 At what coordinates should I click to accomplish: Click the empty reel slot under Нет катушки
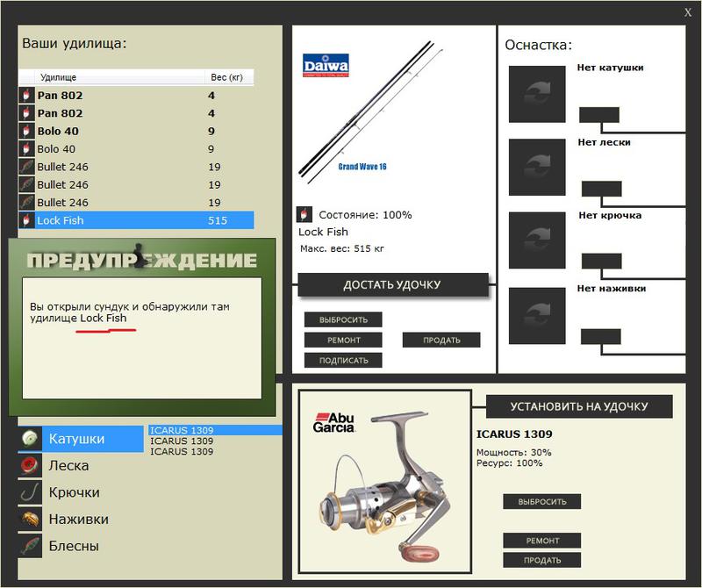point(537,94)
